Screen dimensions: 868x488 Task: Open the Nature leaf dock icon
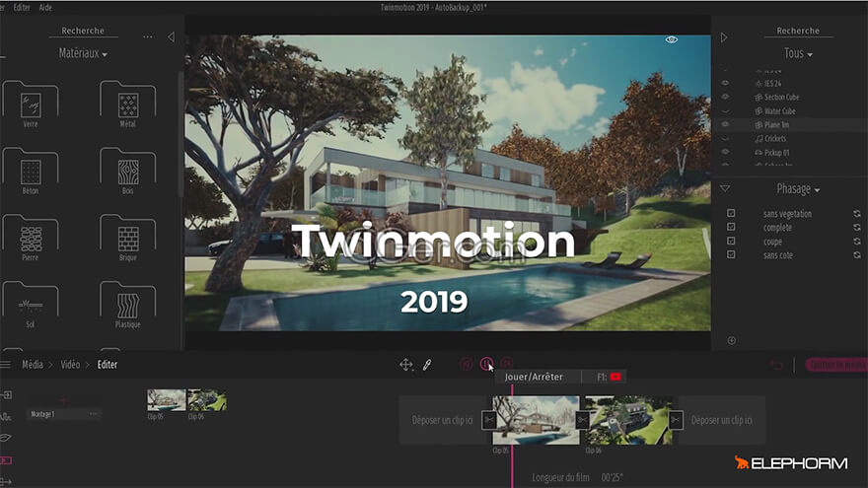coord(6,438)
